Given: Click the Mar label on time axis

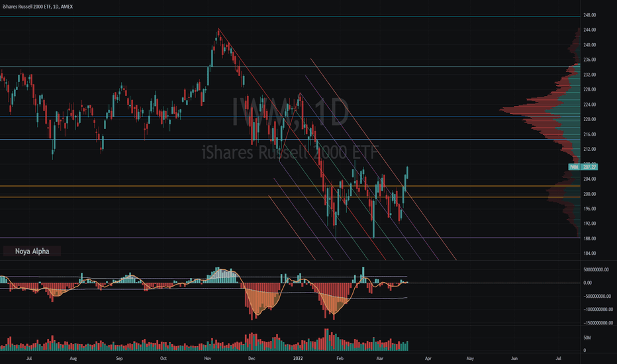Looking at the screenshot, I should 380,359.
